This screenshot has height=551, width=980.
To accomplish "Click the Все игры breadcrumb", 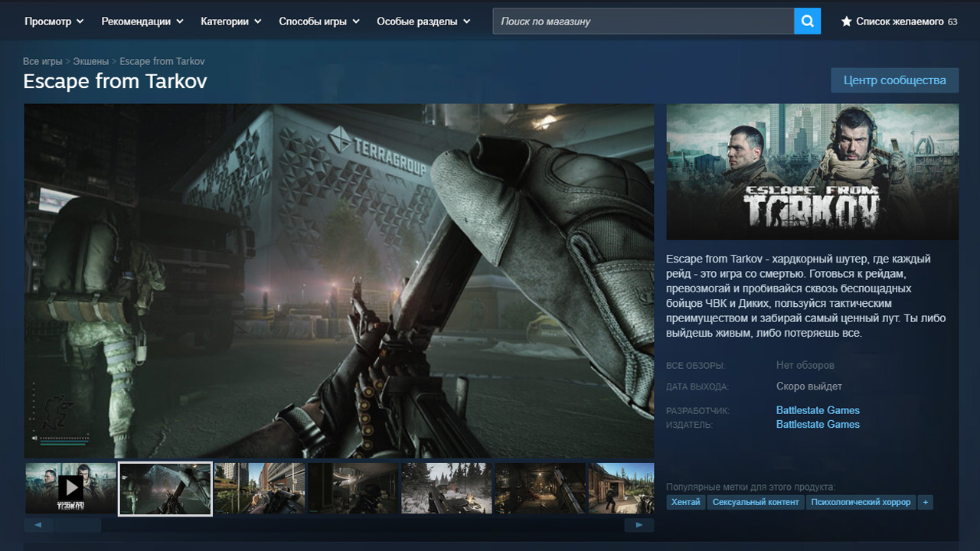I will (42, 61).
